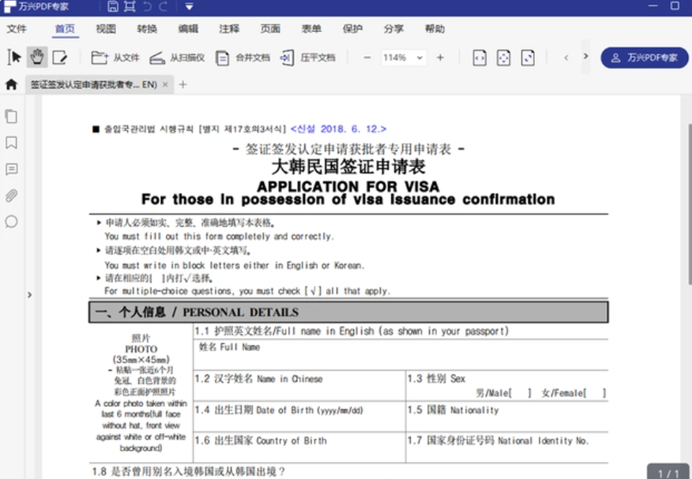Viewport: 692px width, 479px height.
Task: Open the 表单 tab
Action: (x=311, y=29)
